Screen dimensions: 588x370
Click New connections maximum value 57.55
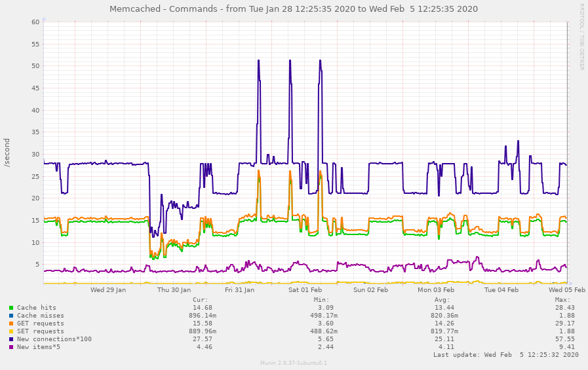click(x=565, y=339)
